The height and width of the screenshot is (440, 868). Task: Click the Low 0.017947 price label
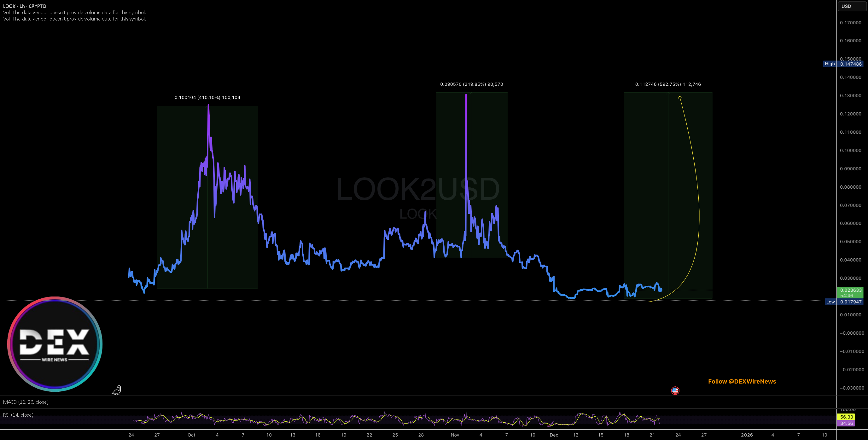(844, 302)
